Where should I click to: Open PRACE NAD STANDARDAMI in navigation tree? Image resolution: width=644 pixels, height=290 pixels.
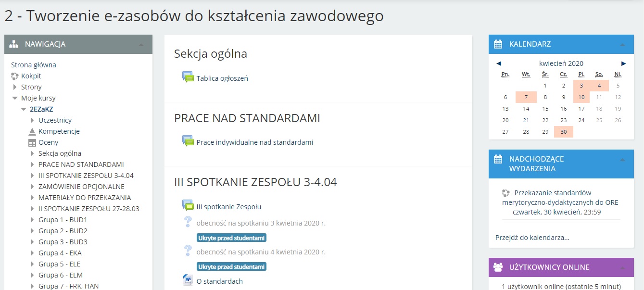click(x=81, y=164)
